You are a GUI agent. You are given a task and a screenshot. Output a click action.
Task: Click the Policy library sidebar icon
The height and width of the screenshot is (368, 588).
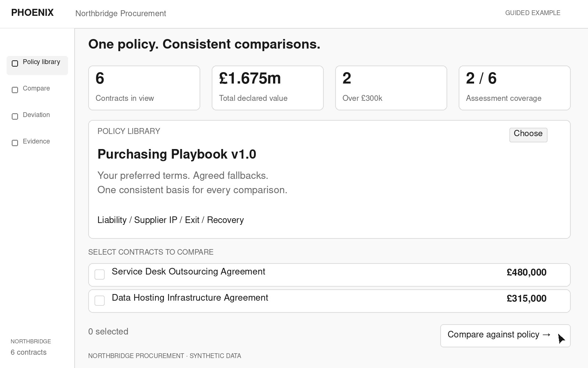(15, 64)
